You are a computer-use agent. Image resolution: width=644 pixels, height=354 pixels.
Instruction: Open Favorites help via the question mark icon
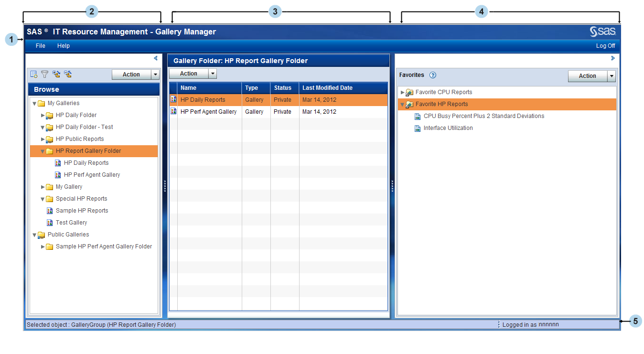pyautogui.click(x=433, y=75)
